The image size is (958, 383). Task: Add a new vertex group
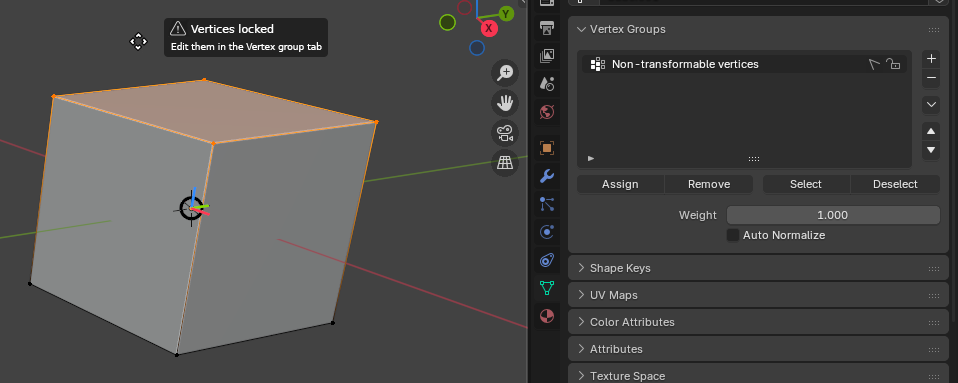coord(931,59)
